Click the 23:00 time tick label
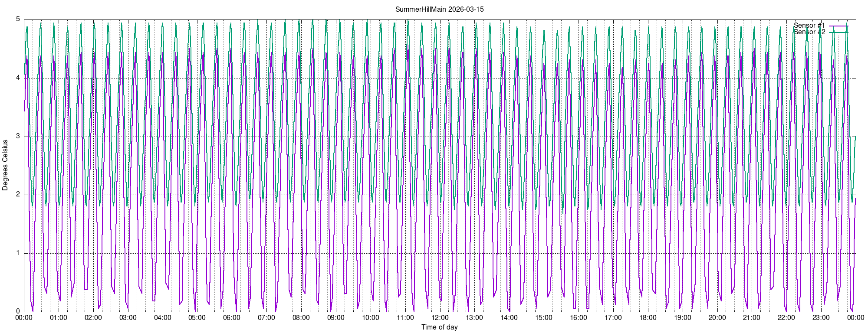This screenshot has width=868, height=333. click(x=821, y=318)
